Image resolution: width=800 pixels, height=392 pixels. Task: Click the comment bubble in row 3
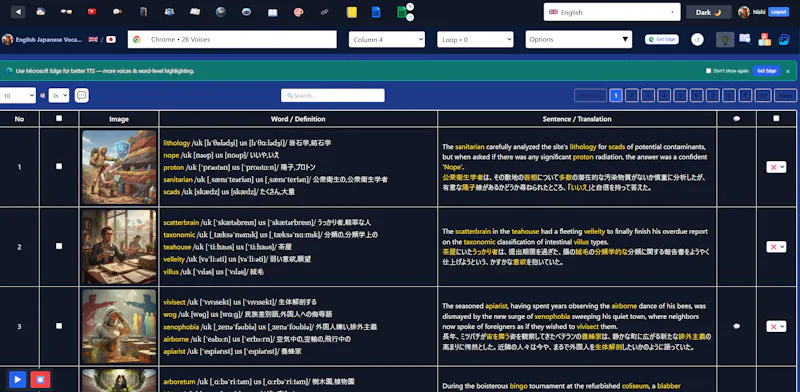coord(736,326)
